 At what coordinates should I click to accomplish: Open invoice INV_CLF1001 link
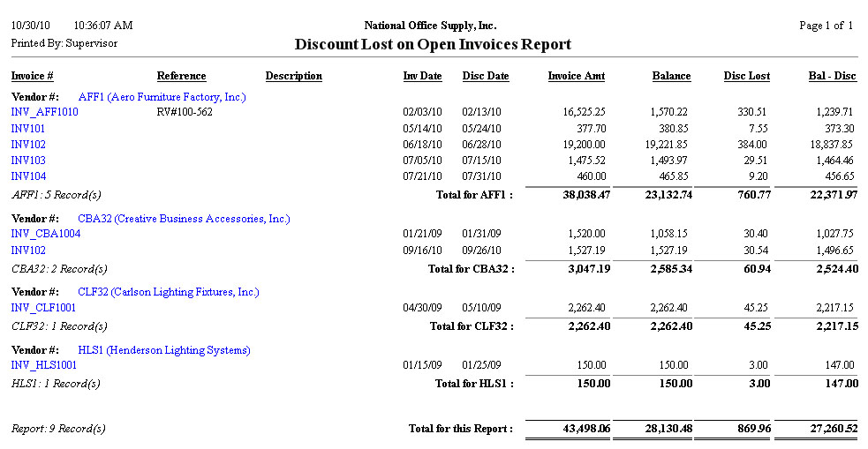click(x=43, y=308)
